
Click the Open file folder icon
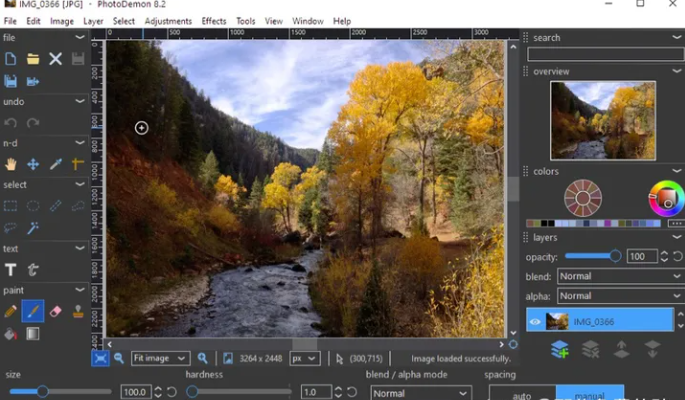tap(33, 59)
